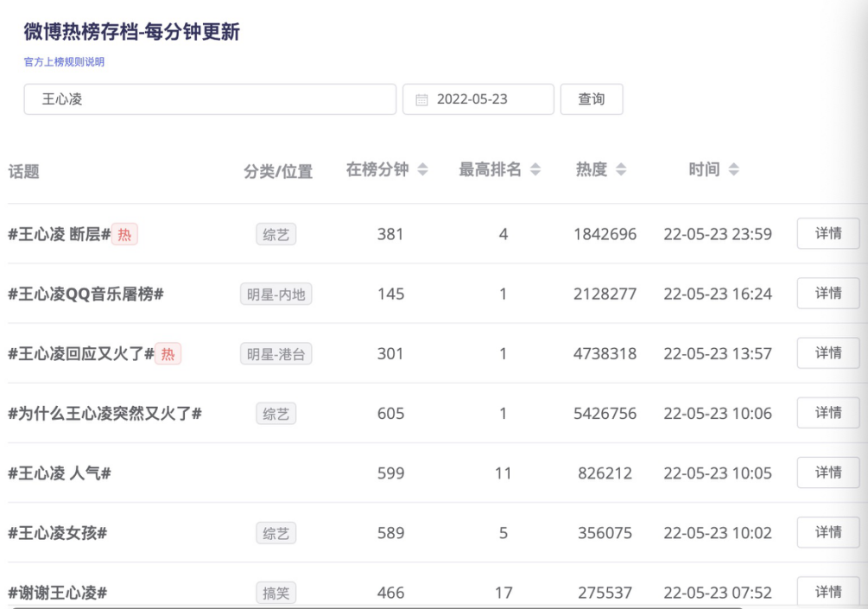Viewport: 868px width, 609px height.
Task: Open 详情 for #王心凌QQ音乐屠榜#
Action: pyautogui.click(x=827, y=294)
